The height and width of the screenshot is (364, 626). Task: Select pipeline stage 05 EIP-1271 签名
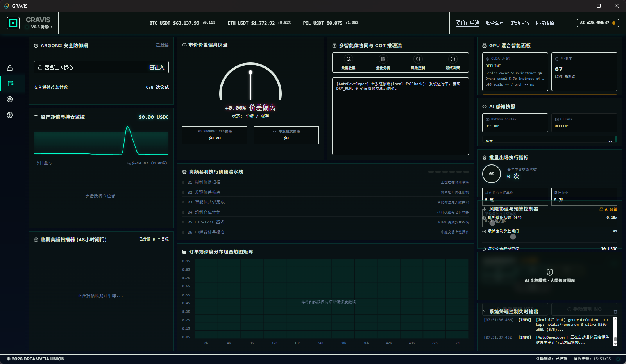click(x=326, y=222)
